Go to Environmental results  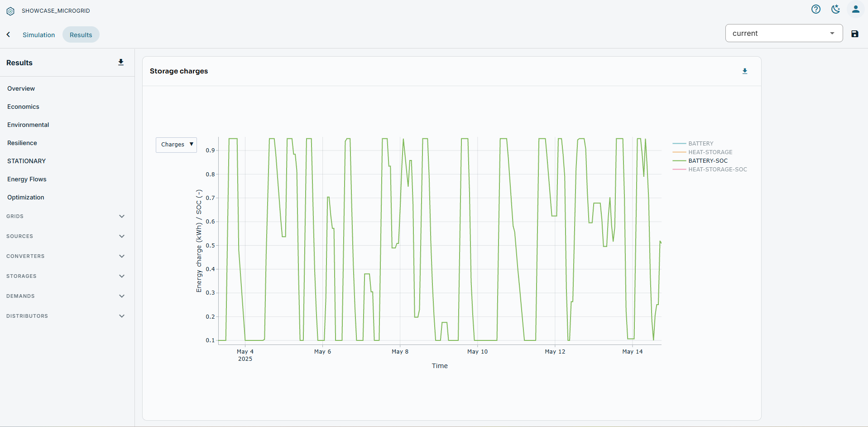pyautogui.click(x=28, y=125)
